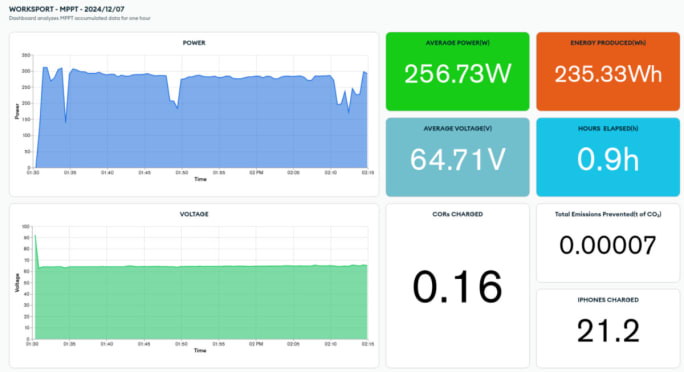
Task: Click the WORKSPORT - MPPT - 2024/12/07 dashboard title
Action: [x=67, y=9]
